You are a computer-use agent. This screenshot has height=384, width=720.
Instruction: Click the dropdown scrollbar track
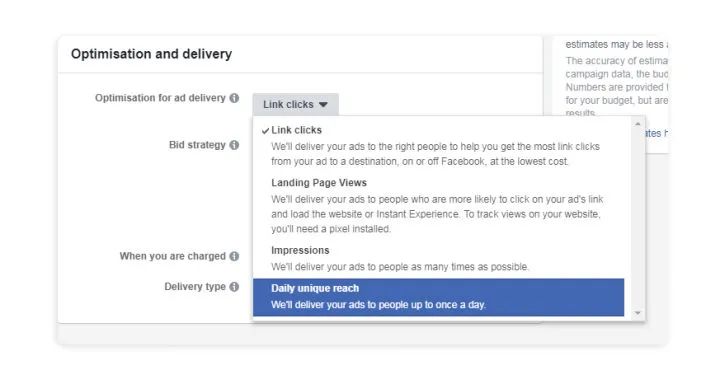[x=637, y=219]
